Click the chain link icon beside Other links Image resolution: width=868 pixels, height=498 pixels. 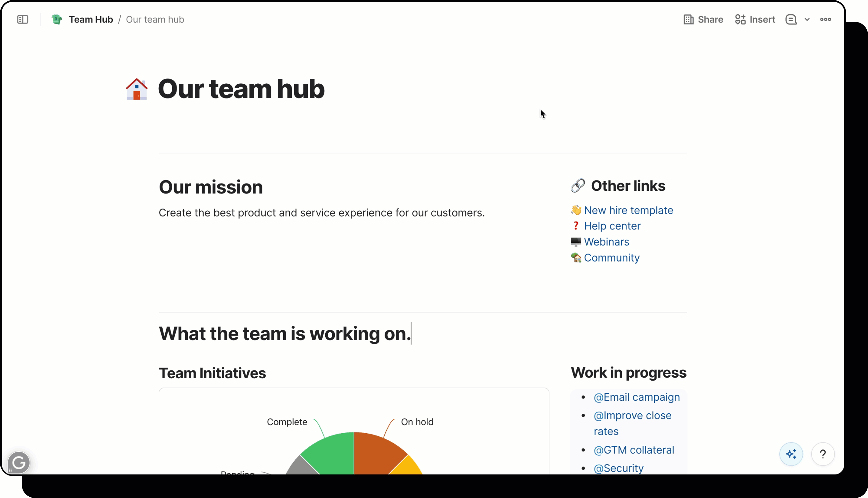click(578, 186)
